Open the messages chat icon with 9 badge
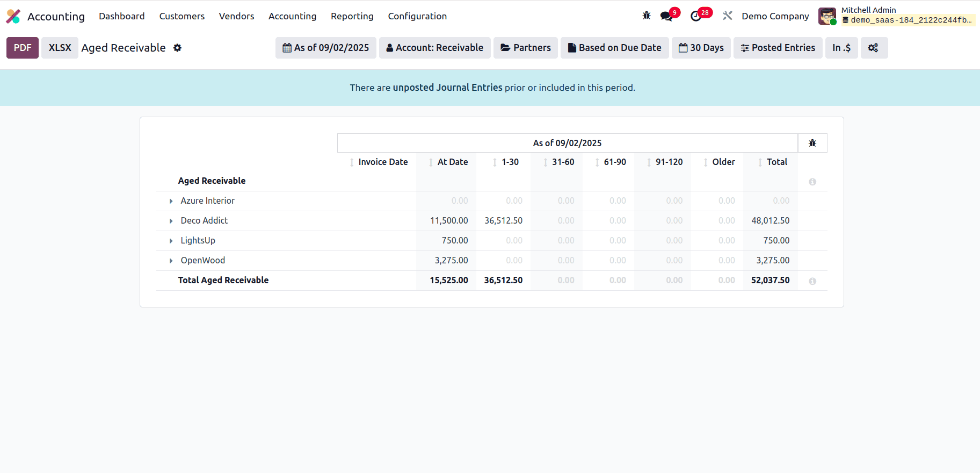This screenshot has width=980, height=473. pyautogui.click(x=667, y=16)
